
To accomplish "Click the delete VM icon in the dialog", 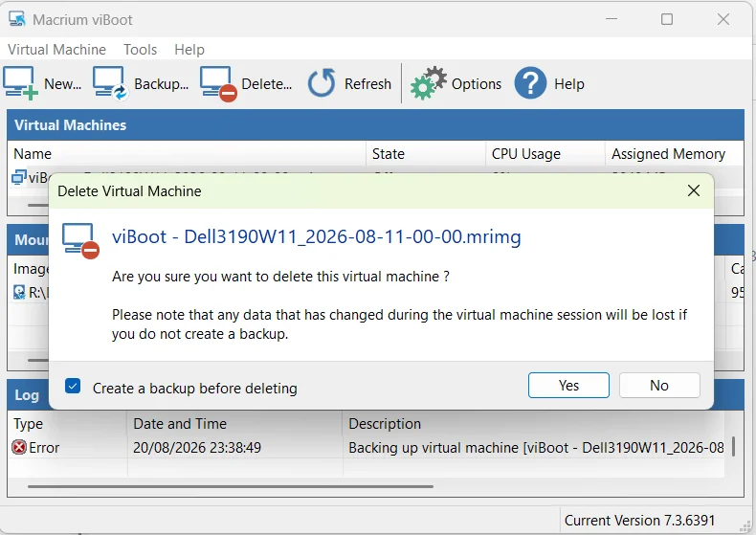I will coord(80,240).
